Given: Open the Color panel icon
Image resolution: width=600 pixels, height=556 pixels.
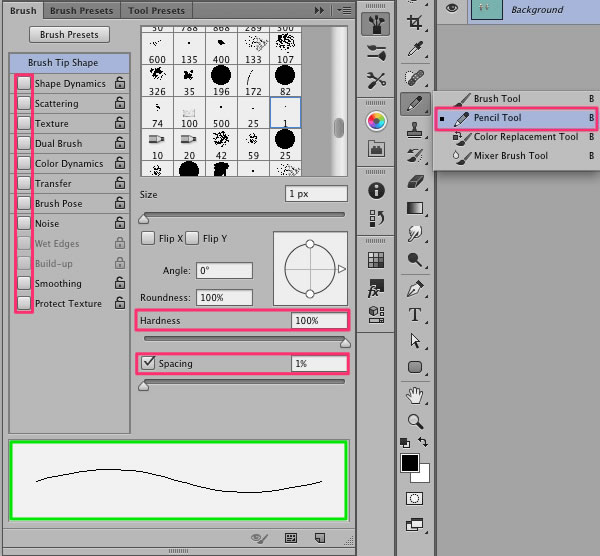Looking at the screenshot, I should tap(376, 121).
